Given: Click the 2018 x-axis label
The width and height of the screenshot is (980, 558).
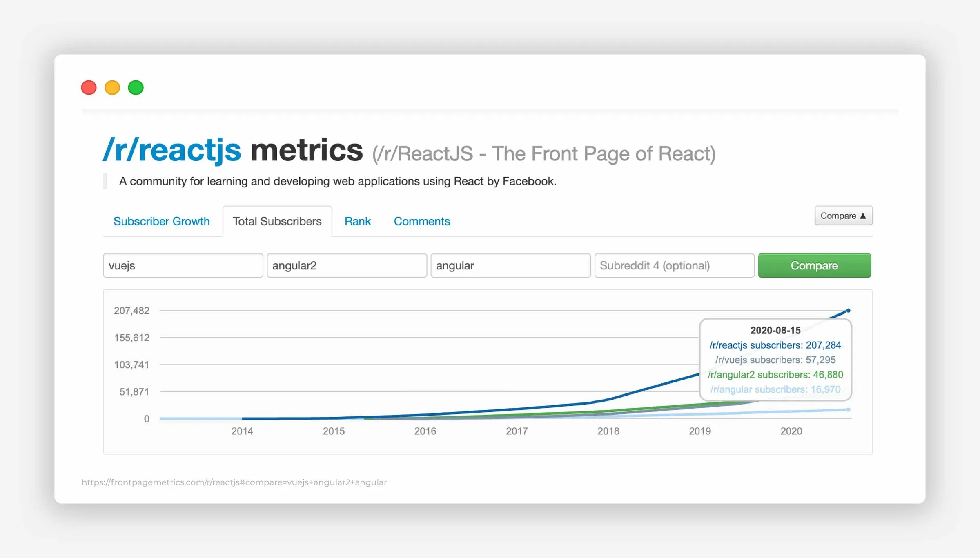Looking at the screenshot, I should coord(608,431).
